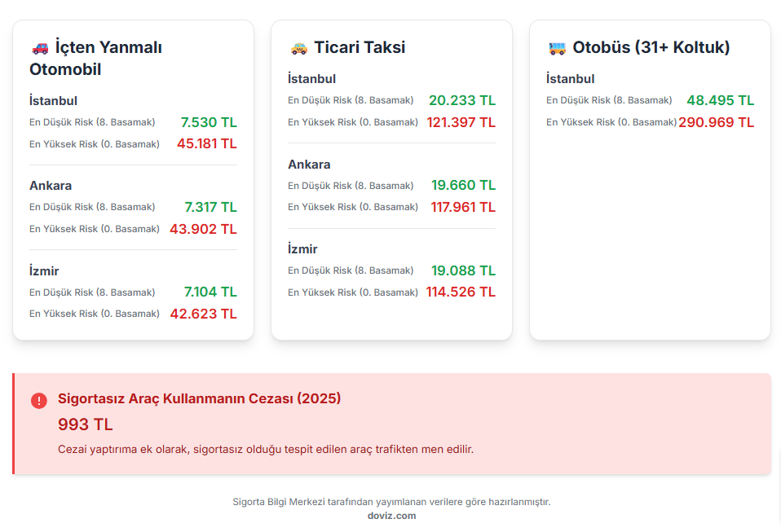Click İzmir heading in the taxi card
781x532 pixels.
point(302,249)
